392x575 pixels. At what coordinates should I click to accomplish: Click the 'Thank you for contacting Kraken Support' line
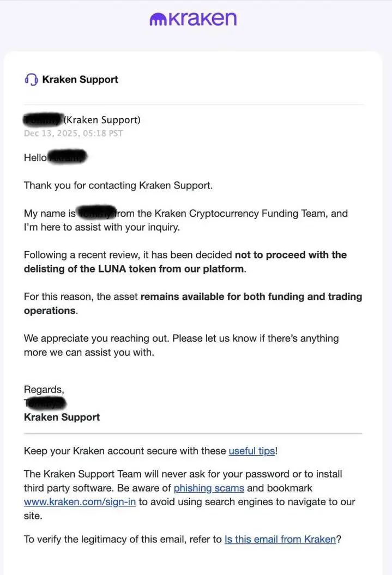point(118,185)
